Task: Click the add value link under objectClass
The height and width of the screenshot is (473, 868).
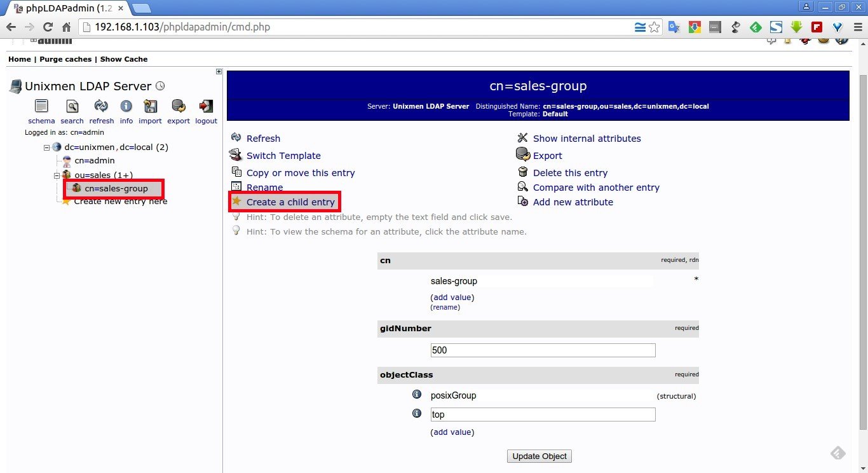Action: [452, 432]
